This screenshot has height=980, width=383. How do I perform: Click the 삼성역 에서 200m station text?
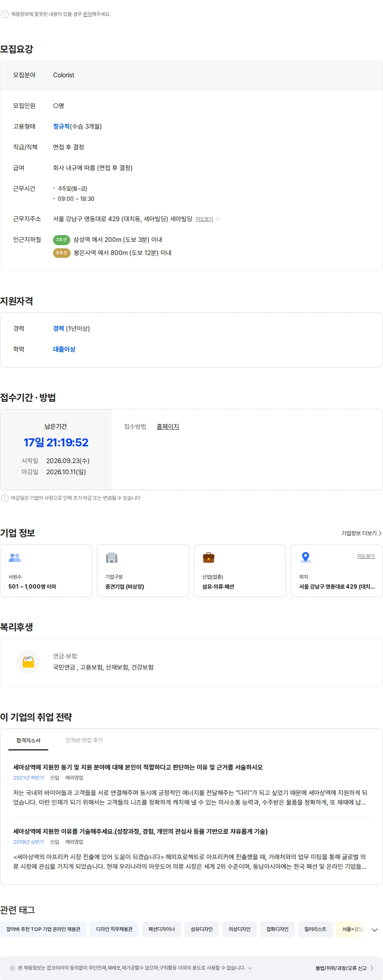(118, 240)
